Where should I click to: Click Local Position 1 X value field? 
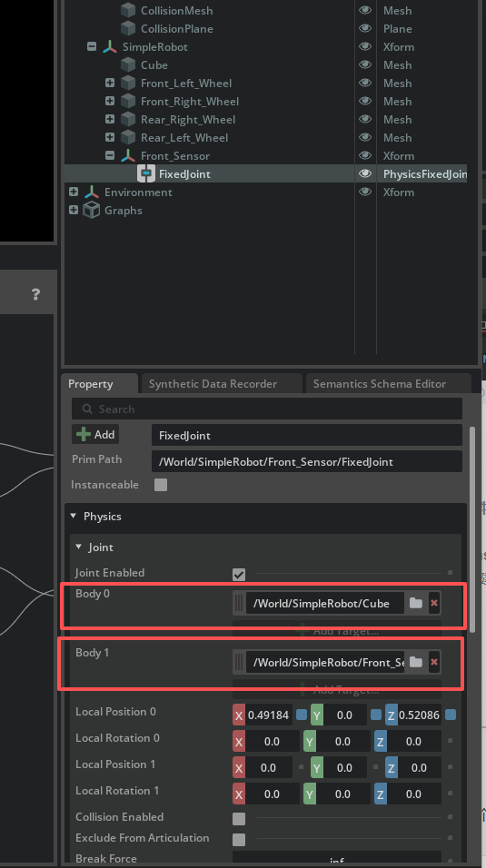(x=269, y=768)
